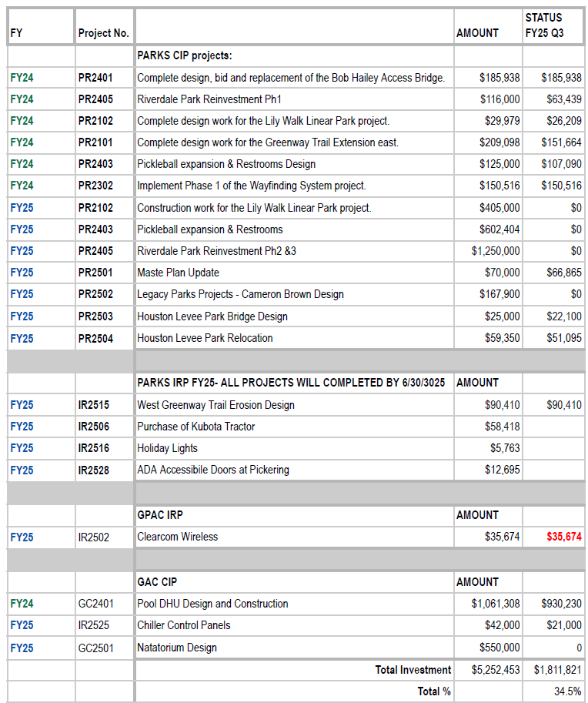Click 'Clearcom Wireless' description

[x=178, y=537]
